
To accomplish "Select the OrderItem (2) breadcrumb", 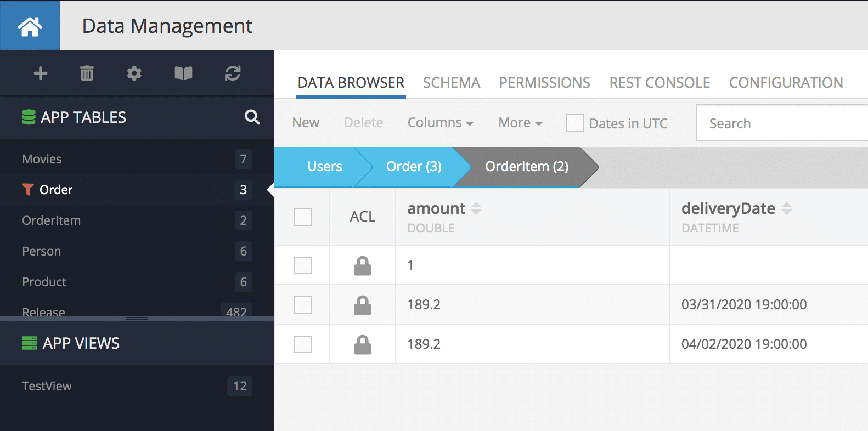I will tap(527, 167).
